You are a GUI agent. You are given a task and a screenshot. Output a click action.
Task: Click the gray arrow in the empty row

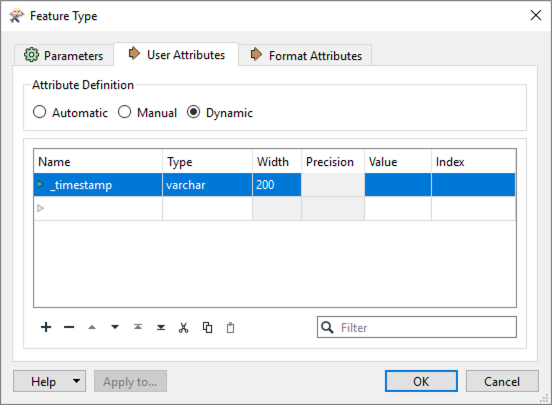click(x=40, y=208)
